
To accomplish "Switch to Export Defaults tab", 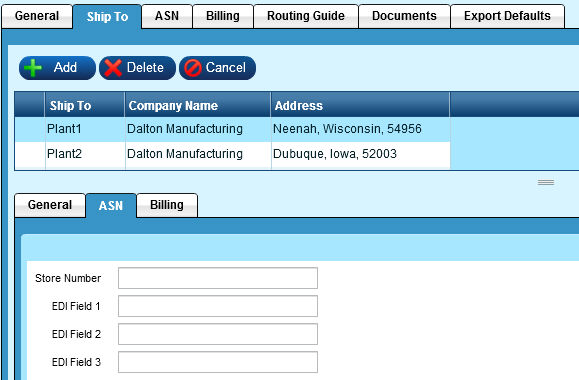I will (507, 16).
